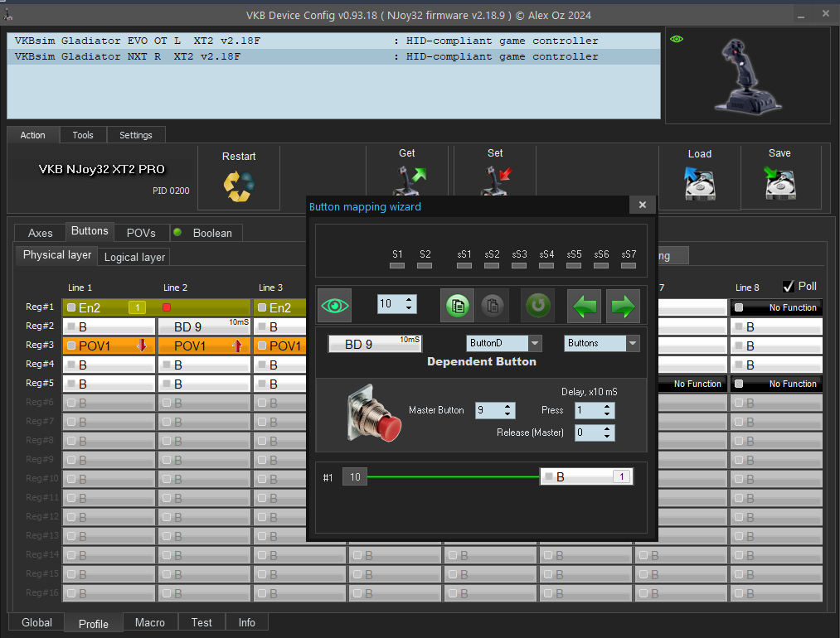Click the POV1 down arrow cell in Line 1
The width and height of the screenshot is (840, 638).
pyautogui.click(x=109, y=346)
